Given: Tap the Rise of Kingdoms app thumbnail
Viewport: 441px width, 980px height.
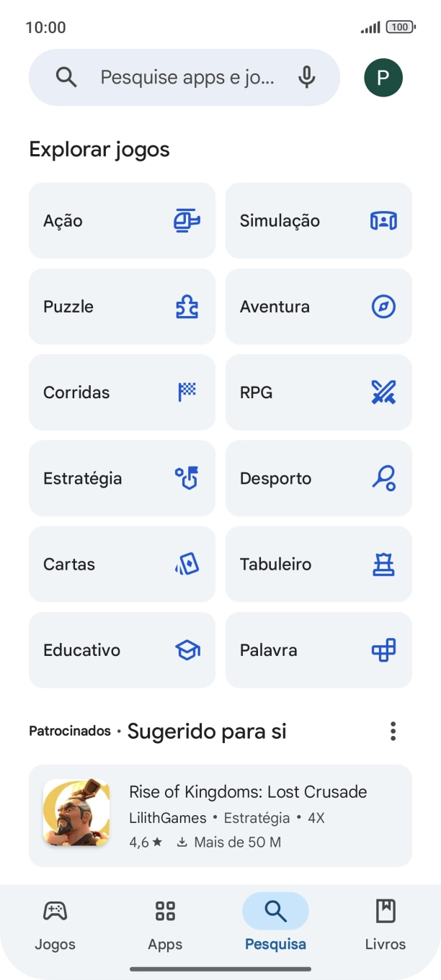Looking at the screenshot, I should tap(76, 814).
